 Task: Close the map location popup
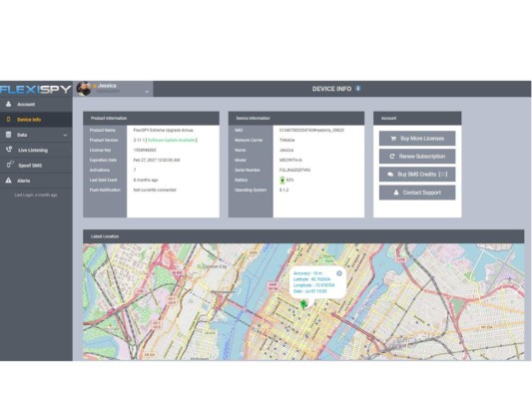point(339,273)
